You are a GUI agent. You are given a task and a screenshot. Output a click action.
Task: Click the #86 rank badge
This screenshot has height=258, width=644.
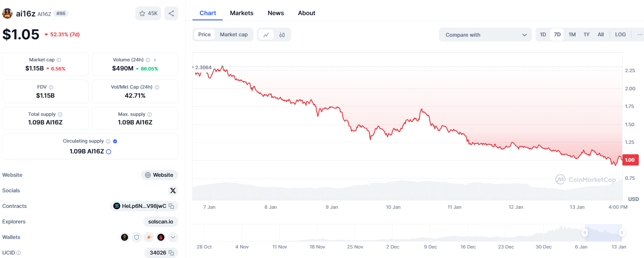pyautogui.click(x=61, y=13)
